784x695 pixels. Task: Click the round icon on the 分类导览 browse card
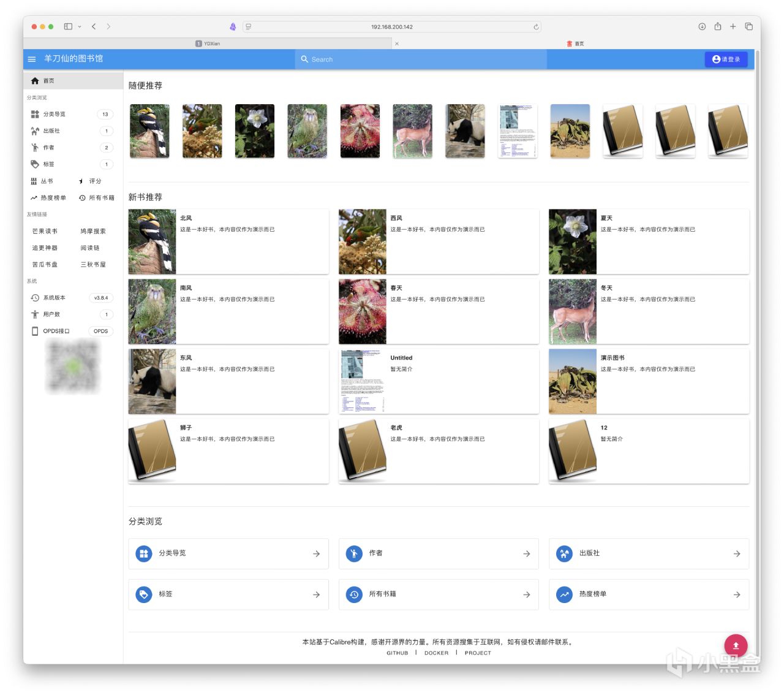144,553
